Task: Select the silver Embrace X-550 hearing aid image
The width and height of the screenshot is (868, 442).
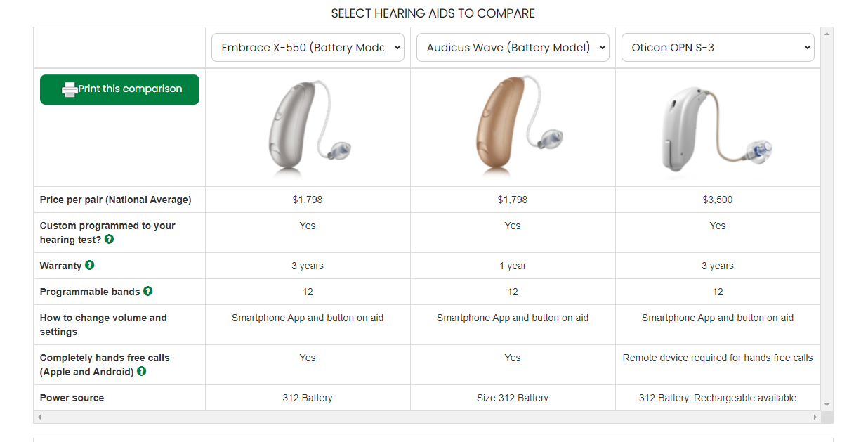Action: pos(309,126)
